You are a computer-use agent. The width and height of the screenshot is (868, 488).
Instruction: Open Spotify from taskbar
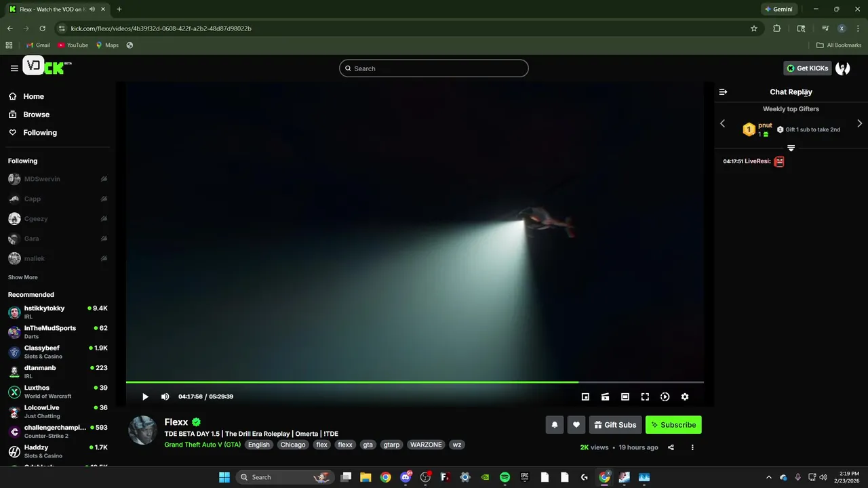pyautogui.click(x=505, y=477)
